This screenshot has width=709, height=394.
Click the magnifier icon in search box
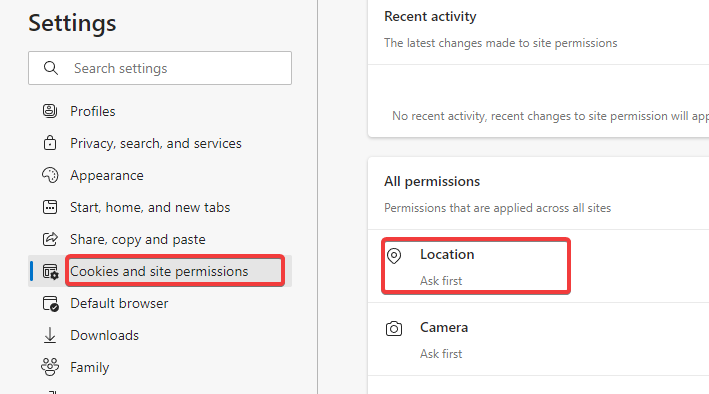[x=51, y=68]
